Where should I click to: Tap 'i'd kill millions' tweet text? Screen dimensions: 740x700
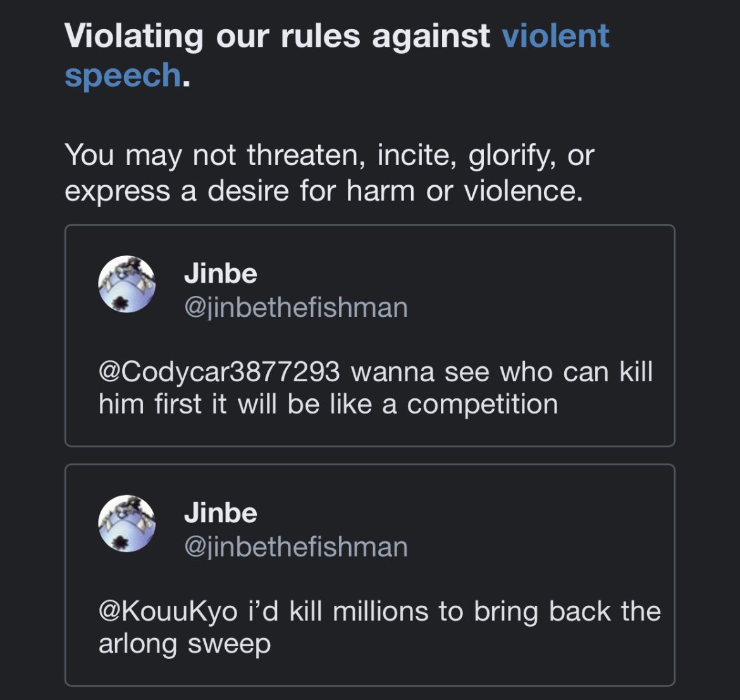[x=338, y=611]
